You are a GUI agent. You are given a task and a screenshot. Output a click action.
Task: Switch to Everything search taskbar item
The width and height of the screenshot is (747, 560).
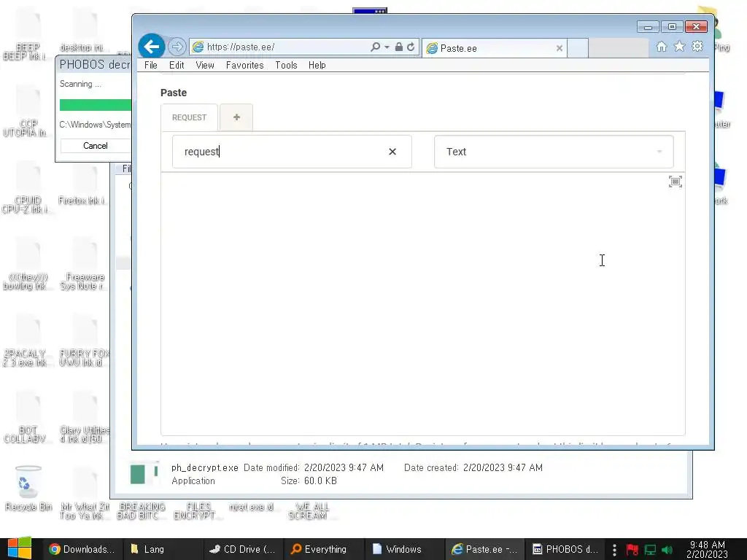coord(323,549)
